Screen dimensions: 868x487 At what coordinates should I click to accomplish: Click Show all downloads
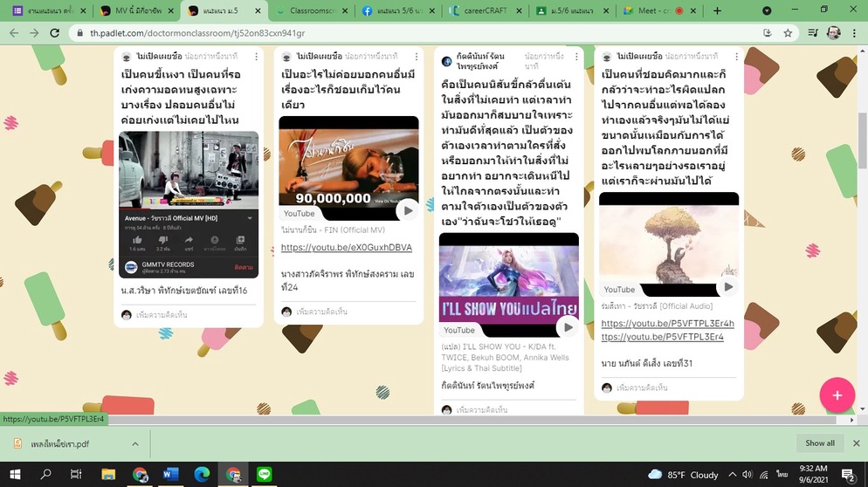tap(820, 443)
